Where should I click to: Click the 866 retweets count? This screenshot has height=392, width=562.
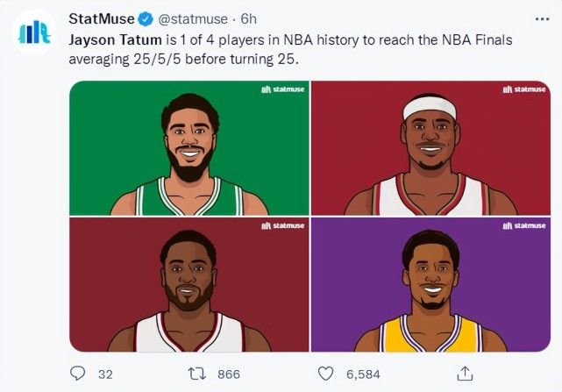228,374
